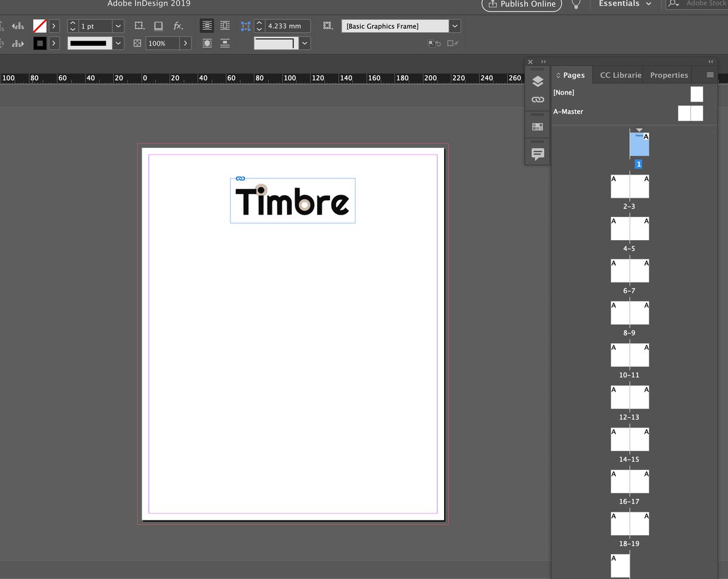This screenshot has height=579, width=728.
Task: Edit the 1 pt stroke weight field
Action: click(x=95, y=26)
